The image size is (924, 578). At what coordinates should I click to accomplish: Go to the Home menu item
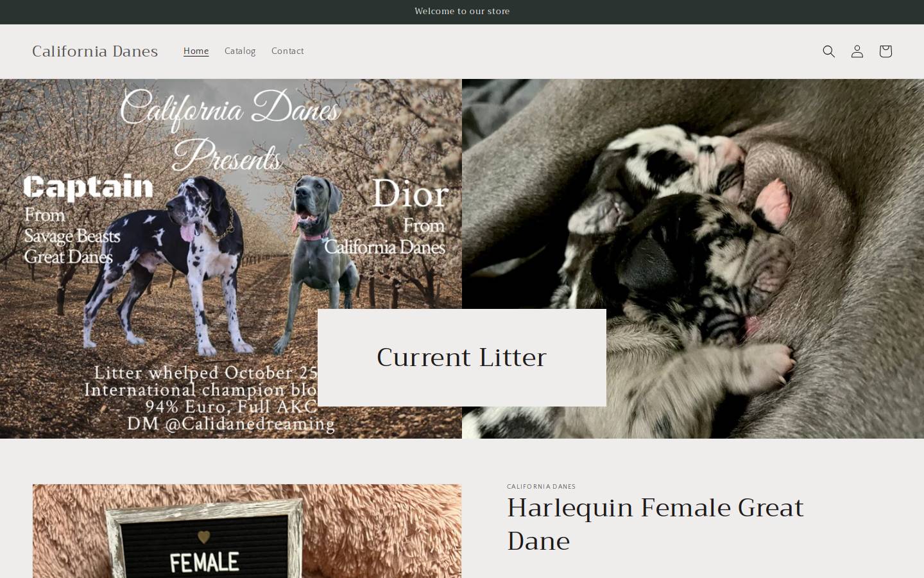[x=196, y=51]
